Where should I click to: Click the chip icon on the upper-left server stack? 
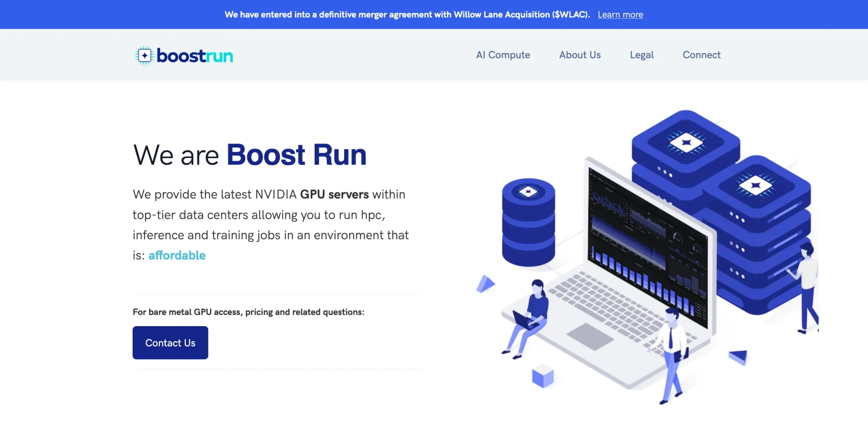(686, 142)
